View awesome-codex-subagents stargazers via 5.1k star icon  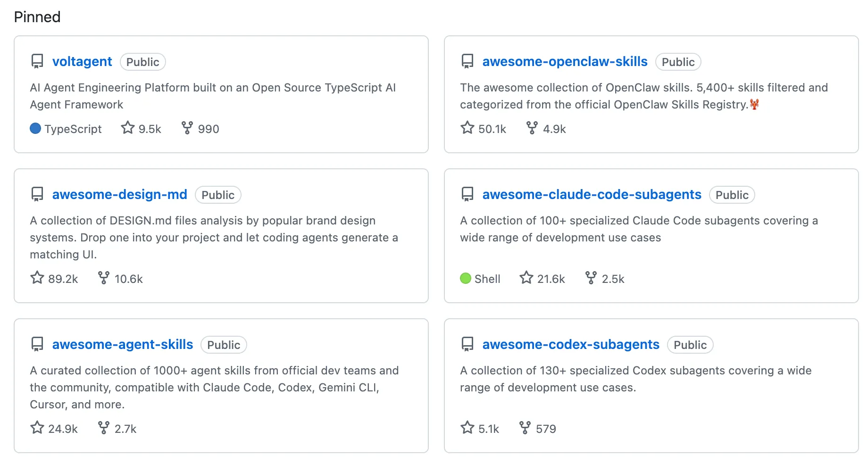point(467,428)
